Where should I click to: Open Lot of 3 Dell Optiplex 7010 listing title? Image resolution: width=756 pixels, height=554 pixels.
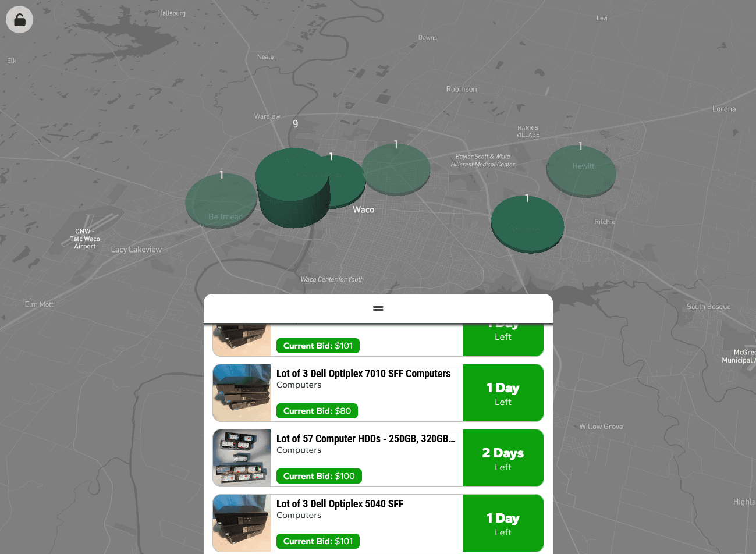click(x=363, y=374)
